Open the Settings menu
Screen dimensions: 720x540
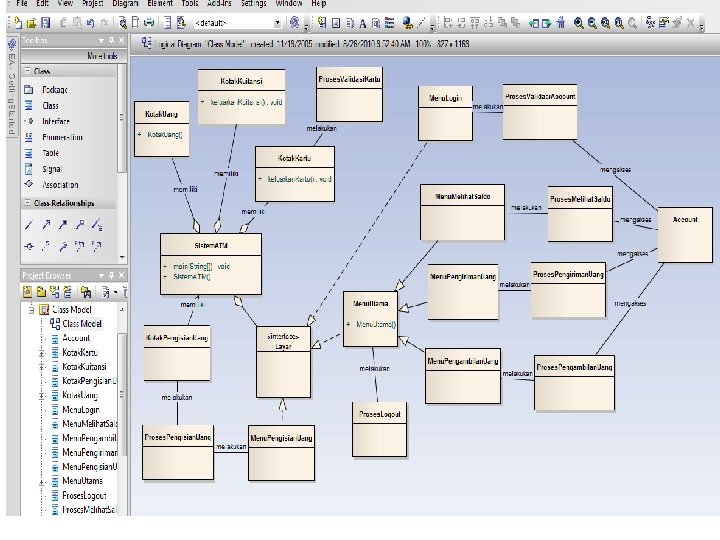(253, 3)
